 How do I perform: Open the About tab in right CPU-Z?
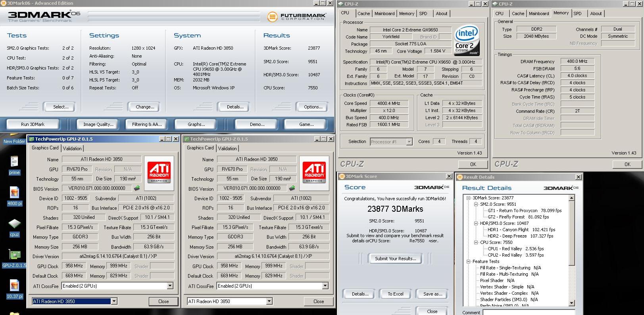pos(596,14)
